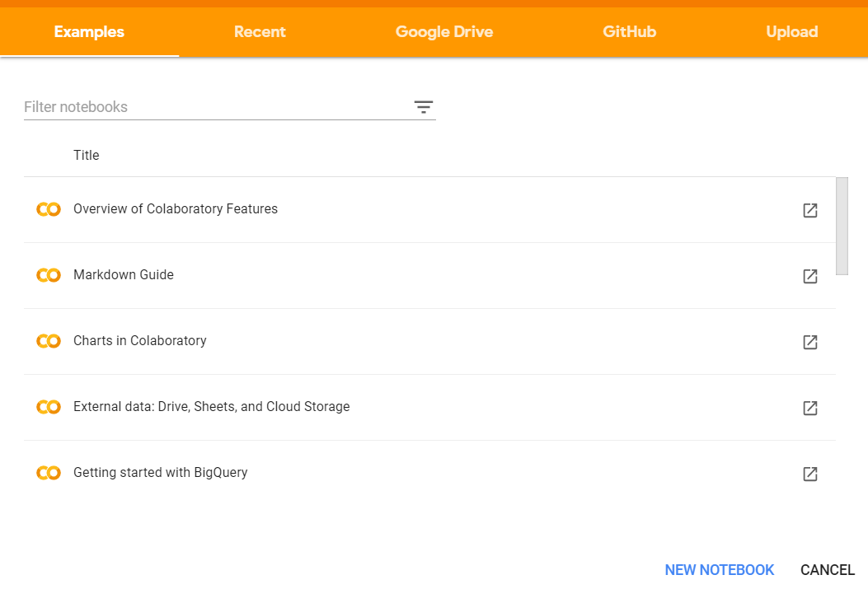Open Overview of Colaboratory Features notebook
The width and height of the screenshot is (868, 589).
(176, 209)
